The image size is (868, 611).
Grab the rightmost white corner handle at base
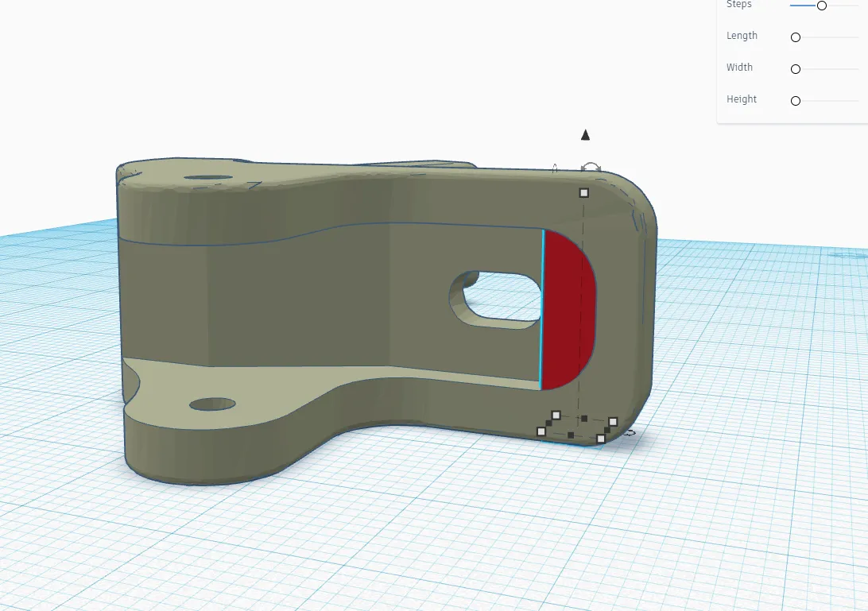point(613,421)
